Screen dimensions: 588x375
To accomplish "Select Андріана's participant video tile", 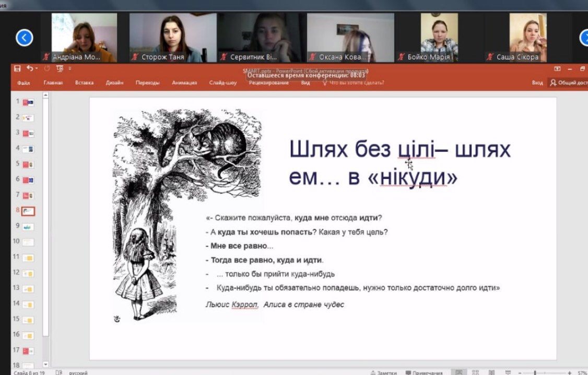I will point(84,38).
